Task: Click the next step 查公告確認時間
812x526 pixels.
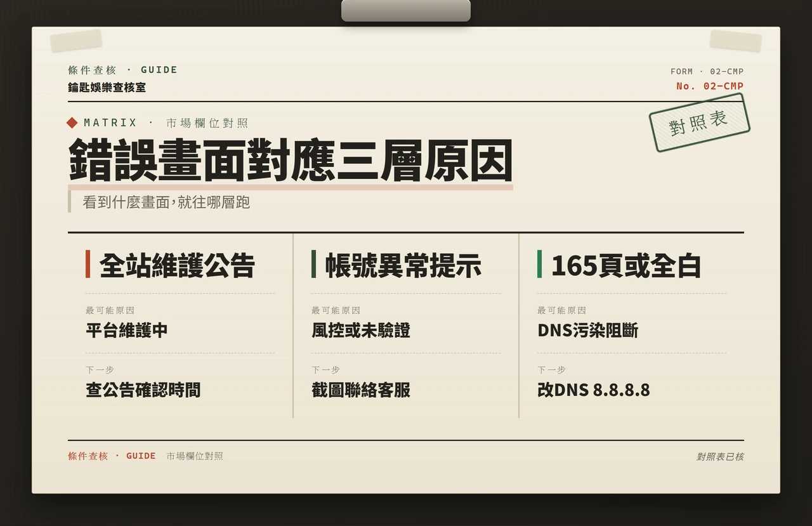Action: [143, 390]
